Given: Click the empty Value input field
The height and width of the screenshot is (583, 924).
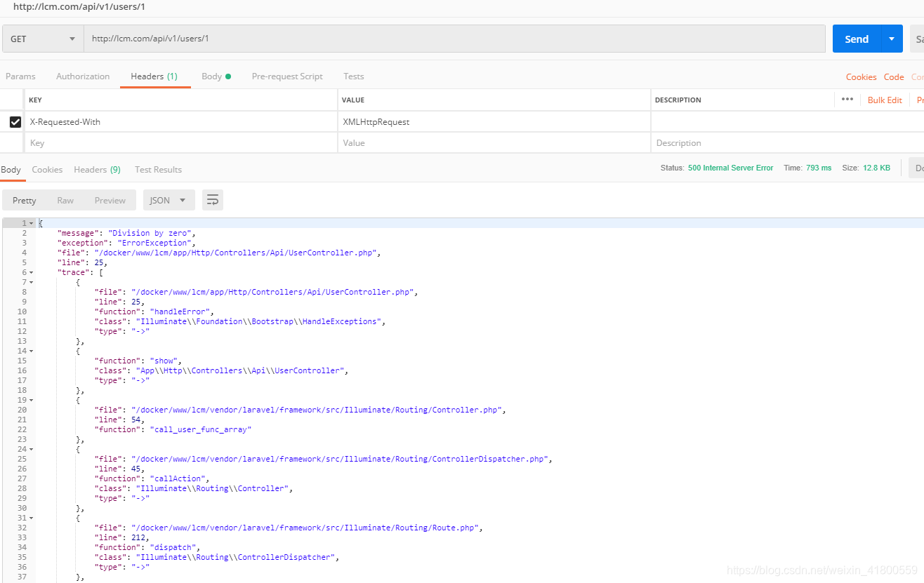Looking at the screenshot, I should (494, 143).
